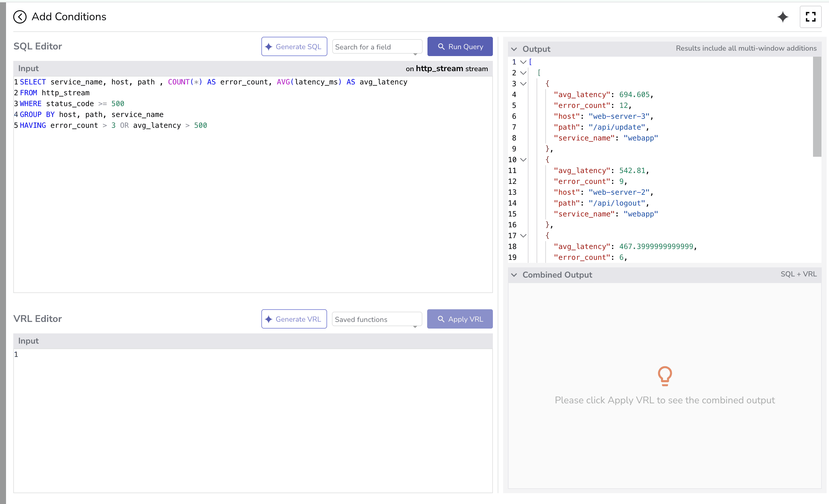Collapse the Output panel
829x504 pixels.
pos(514,49)
